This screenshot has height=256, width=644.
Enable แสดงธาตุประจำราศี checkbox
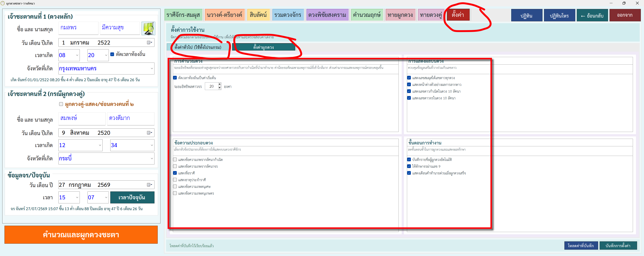pyautogui.click(x=175, y=180)
